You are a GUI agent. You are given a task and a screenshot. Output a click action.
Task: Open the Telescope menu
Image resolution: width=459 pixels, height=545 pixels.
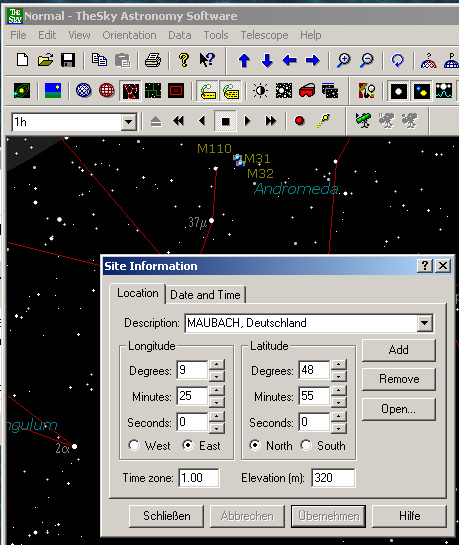click(x=264, y=35)
